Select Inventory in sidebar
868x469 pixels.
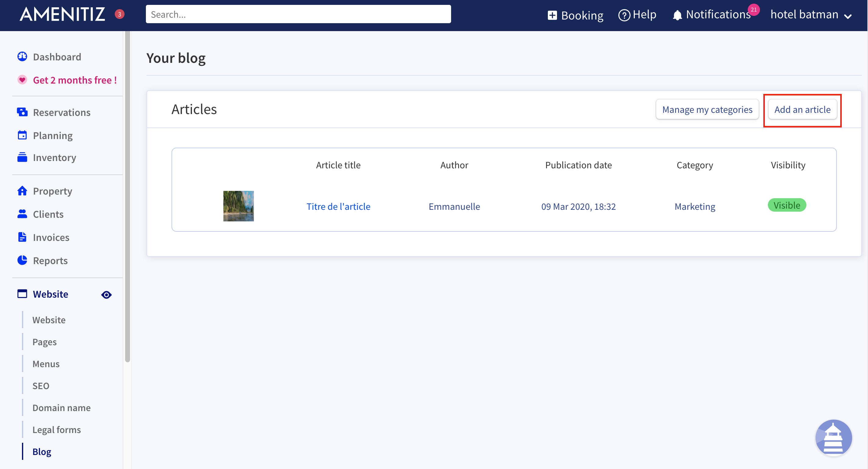[x=55, y=158]
